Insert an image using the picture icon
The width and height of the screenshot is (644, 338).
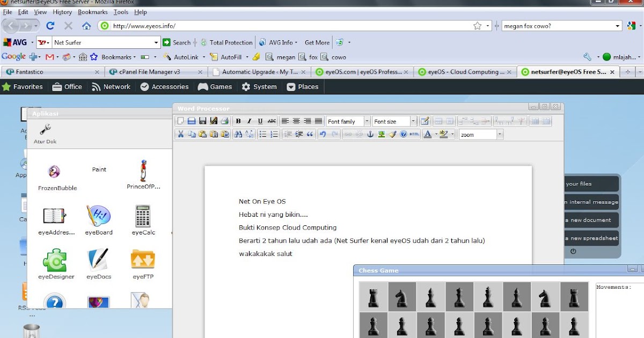[381, 134]
